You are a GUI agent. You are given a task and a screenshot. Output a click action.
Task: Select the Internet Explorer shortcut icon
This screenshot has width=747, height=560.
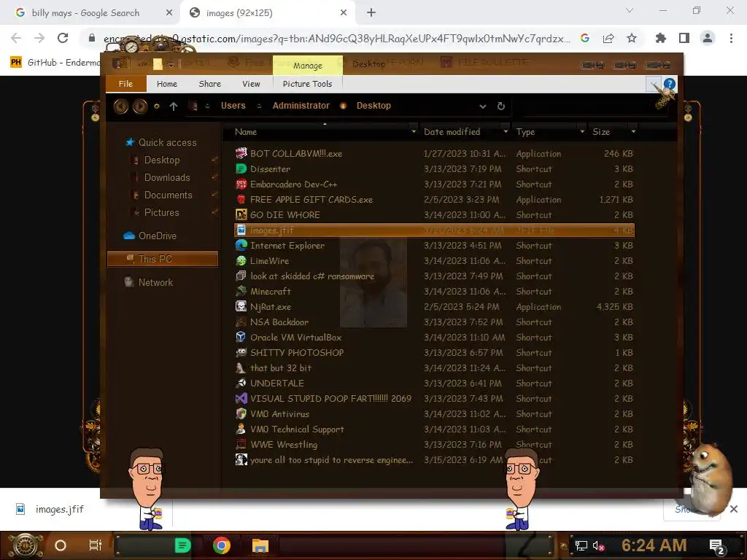coord(241,245)
